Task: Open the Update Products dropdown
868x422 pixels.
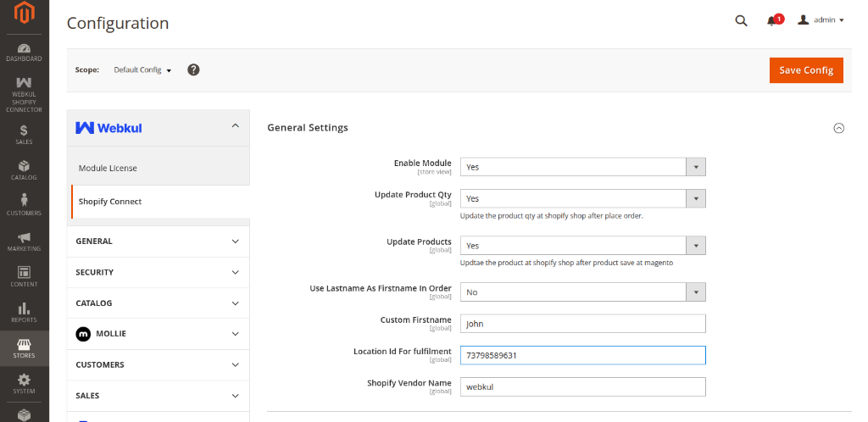Action: (583, 246)
